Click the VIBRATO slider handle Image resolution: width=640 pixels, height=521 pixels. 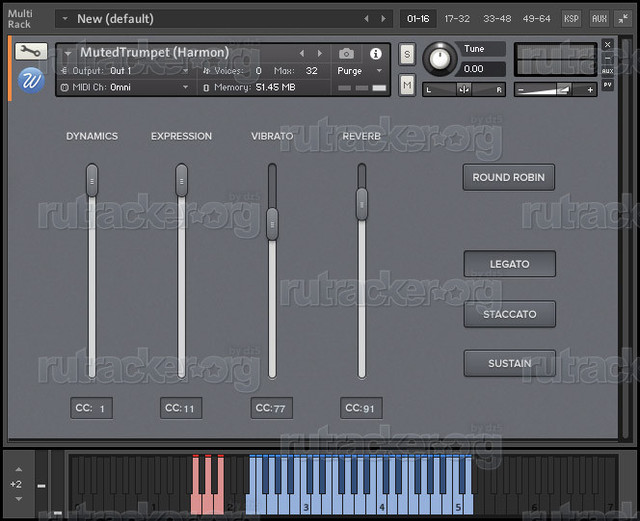[x=272, y=224]
